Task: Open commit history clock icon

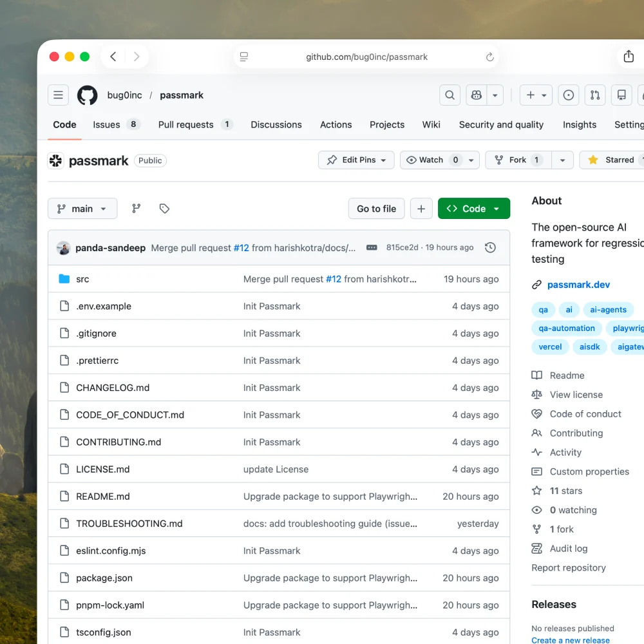Action: [x=490, y=247]
